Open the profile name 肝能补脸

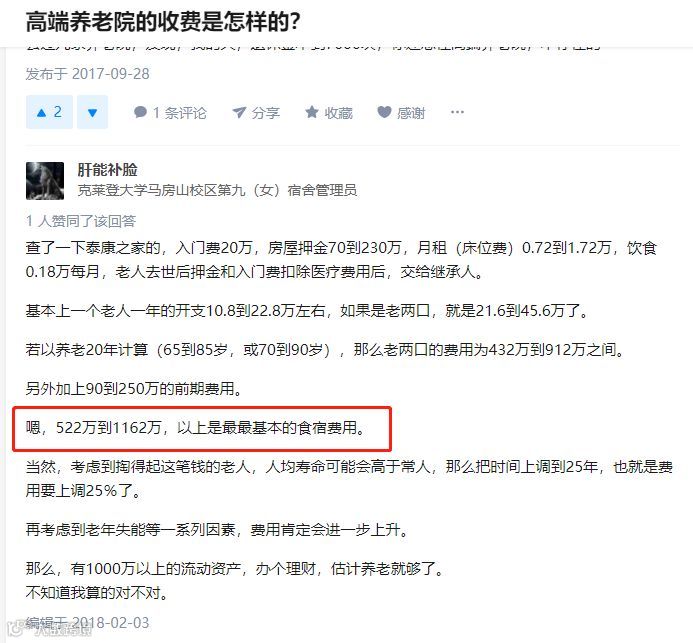tap(107, 170)
